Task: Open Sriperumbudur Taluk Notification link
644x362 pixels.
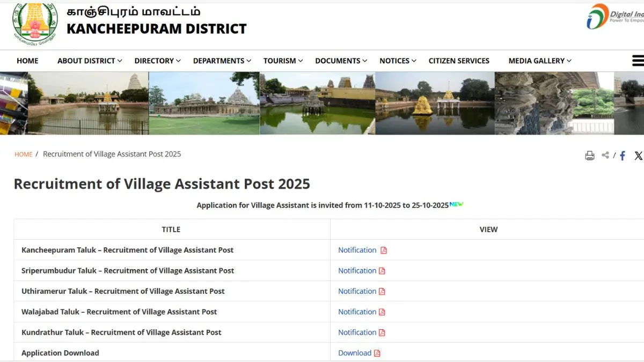Action: click(x=357, y=271)
